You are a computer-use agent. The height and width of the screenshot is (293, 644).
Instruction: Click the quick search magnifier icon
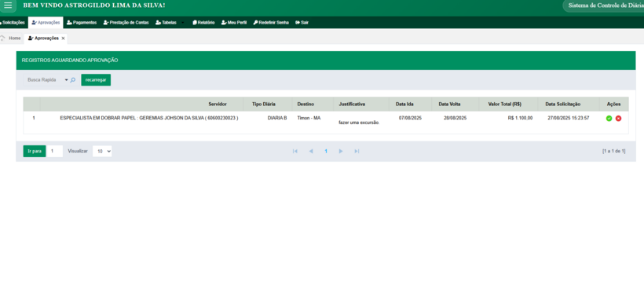pos(73,80)
